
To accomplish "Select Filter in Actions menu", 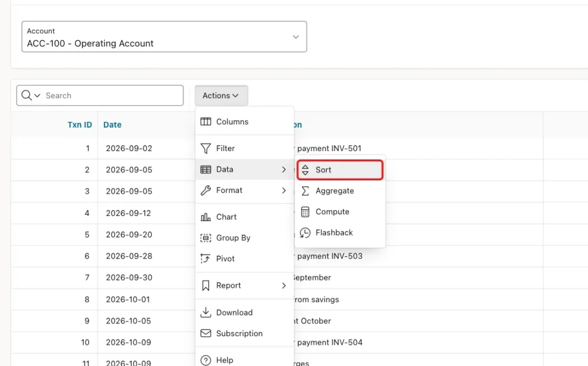I will pos(245,148).
